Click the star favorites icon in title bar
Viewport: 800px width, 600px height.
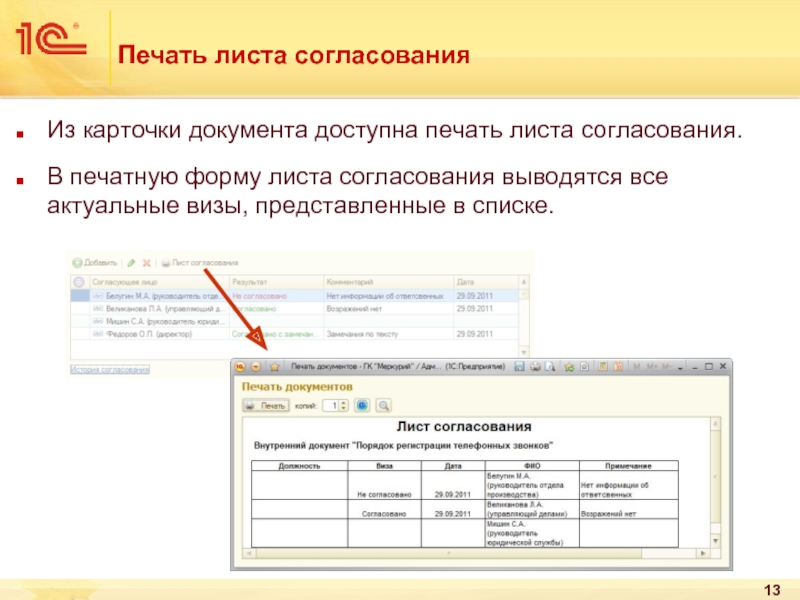pos(274,368)
